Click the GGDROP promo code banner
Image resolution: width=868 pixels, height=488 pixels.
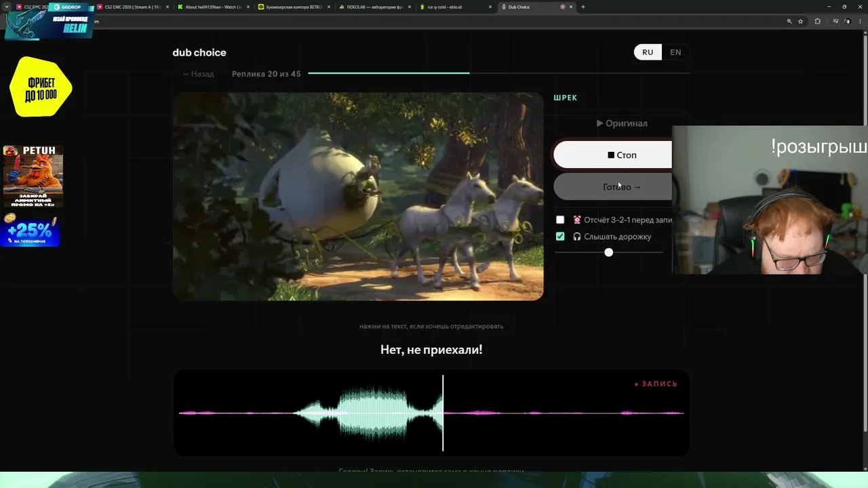(49, 20)
